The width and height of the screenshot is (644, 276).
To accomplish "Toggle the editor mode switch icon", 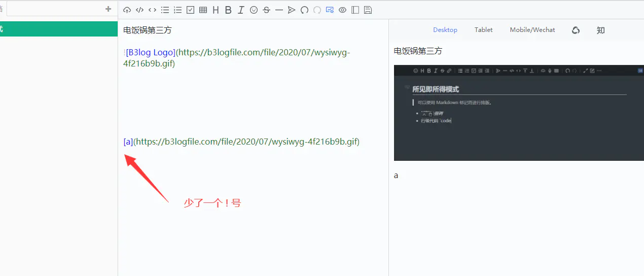I will point(330,10).
